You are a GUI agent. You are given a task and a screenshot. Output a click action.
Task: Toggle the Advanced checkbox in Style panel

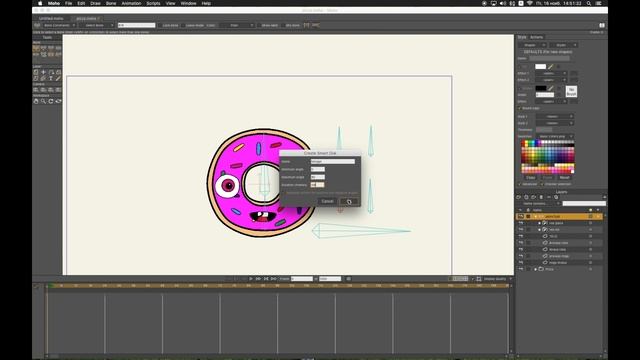tap(520, 184)
